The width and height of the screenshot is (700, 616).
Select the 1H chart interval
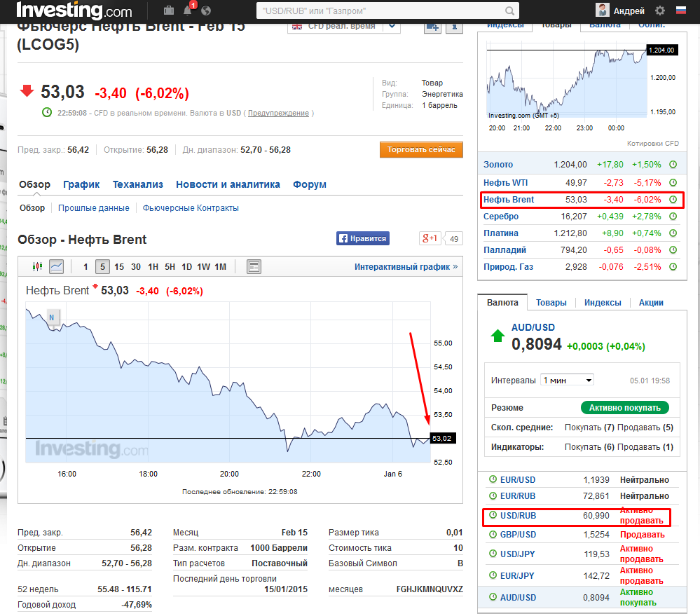coord(153,267)
